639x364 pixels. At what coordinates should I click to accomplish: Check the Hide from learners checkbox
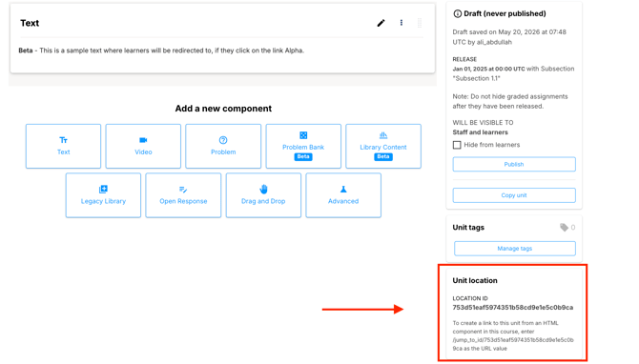pyautogui.click(x=457, y=145)
